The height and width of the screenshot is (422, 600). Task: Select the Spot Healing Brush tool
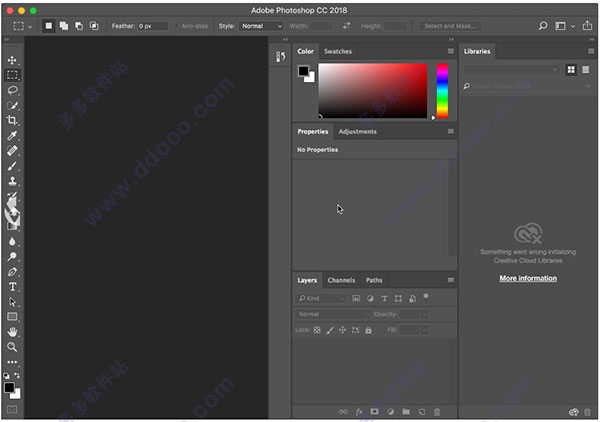12,150
